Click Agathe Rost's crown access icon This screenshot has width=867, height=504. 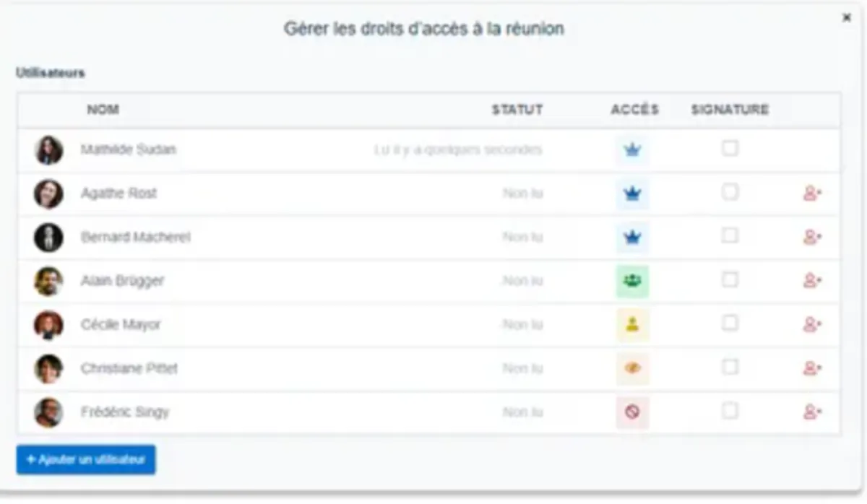633,194
